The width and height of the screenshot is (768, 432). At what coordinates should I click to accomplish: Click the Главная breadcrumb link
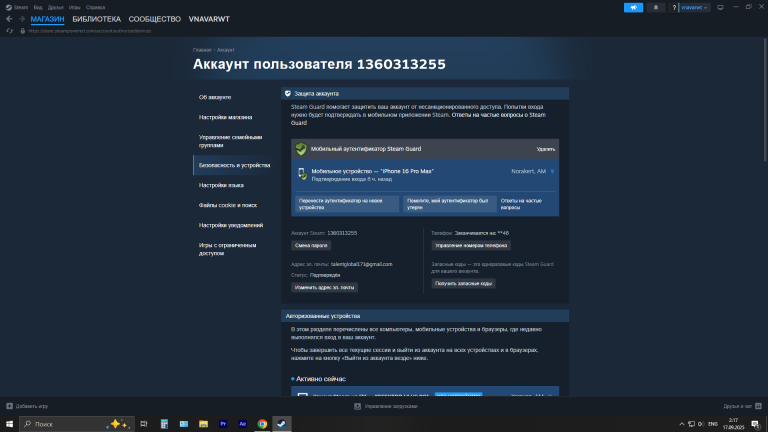coord(202,50)
